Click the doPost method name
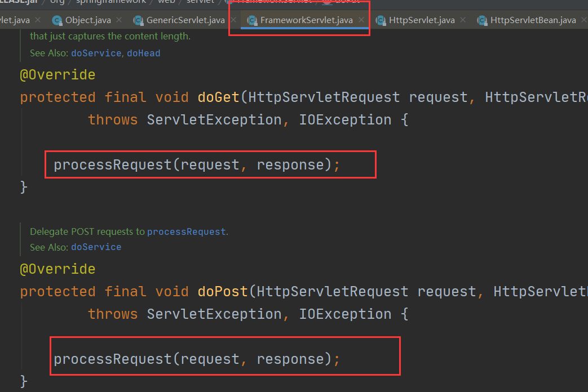Viewport: 588px width, 392px height. (x=223, y=292)
